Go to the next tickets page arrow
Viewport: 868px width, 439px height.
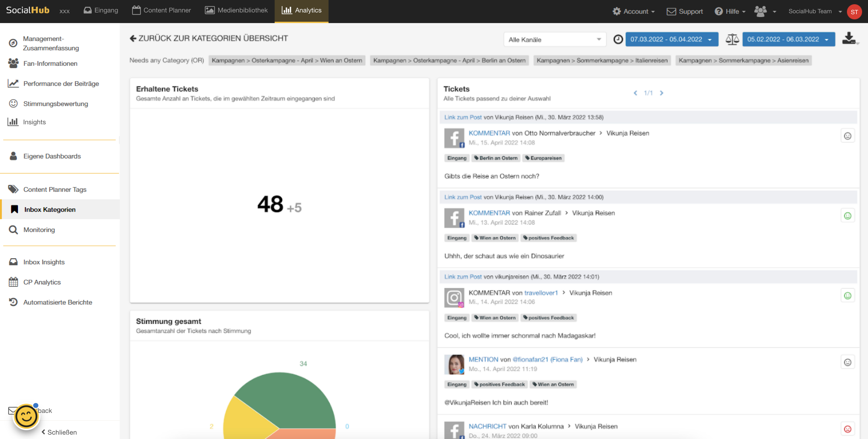point(661,93)
